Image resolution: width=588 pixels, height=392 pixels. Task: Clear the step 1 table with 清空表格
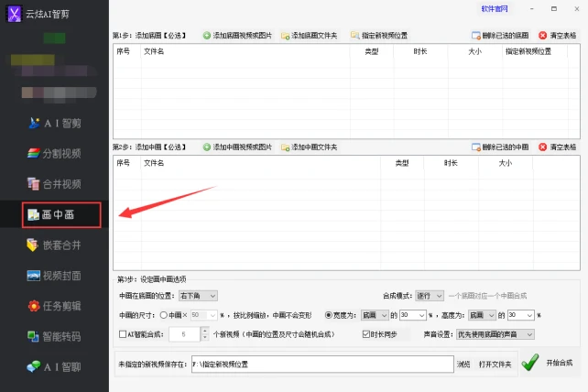pyautogui.click(x=558, y=36)
